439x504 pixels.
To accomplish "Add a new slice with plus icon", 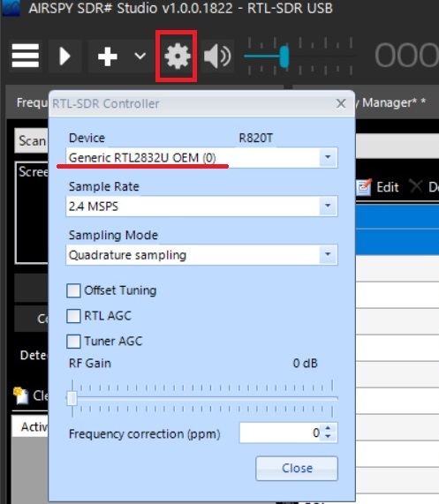I will [x=108, y=56].
